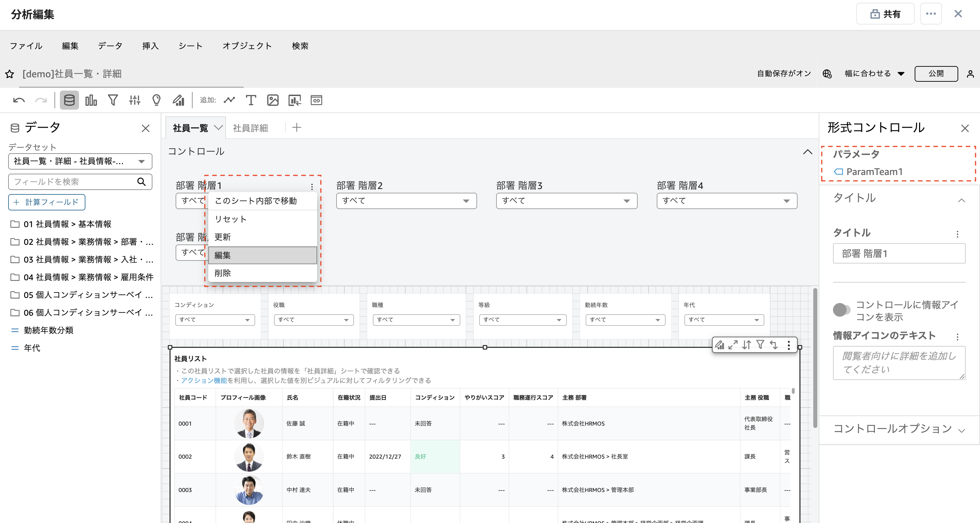Select 編集 in the context menu

tap(262, 255)
